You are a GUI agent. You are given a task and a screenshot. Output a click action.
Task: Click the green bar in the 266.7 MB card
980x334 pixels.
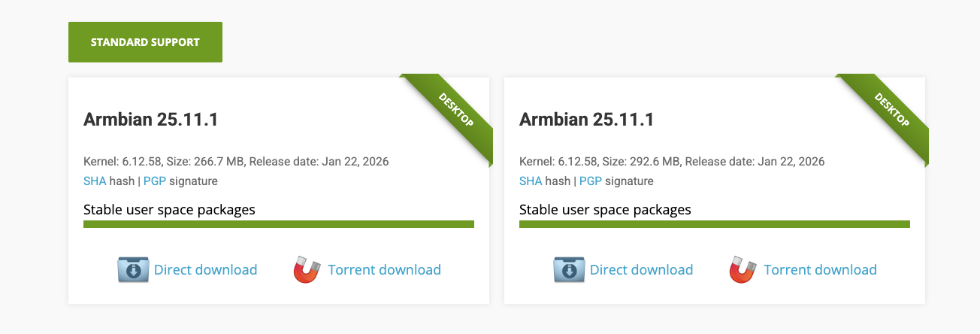tap(278, 223)
